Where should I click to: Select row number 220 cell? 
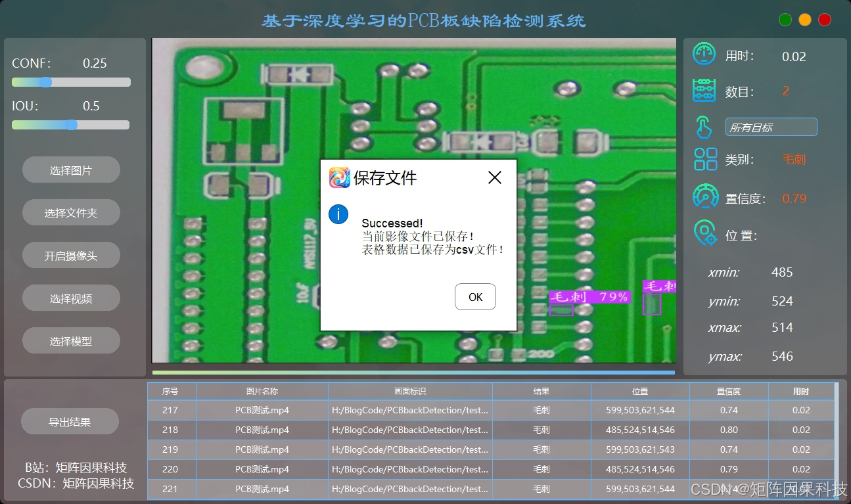170,469
